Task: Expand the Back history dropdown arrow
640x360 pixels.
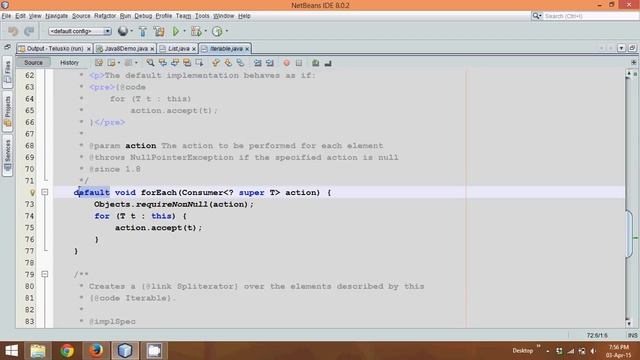Action: click(119, 63)
